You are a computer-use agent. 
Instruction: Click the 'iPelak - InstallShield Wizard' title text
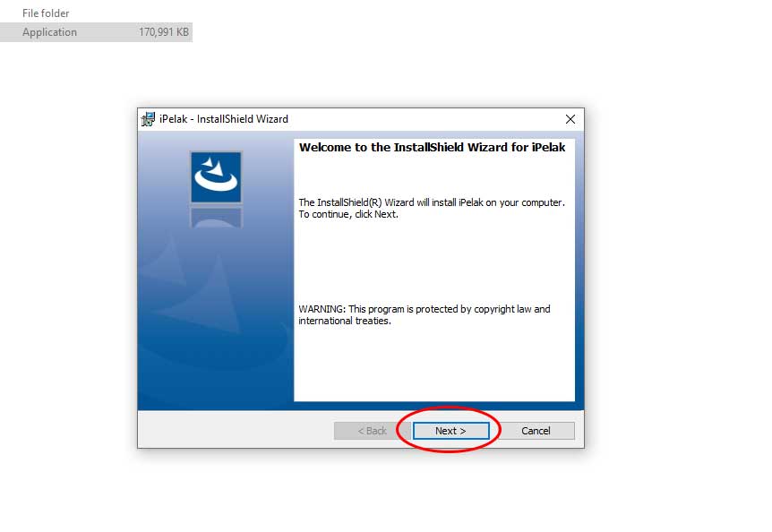point(224,119)
